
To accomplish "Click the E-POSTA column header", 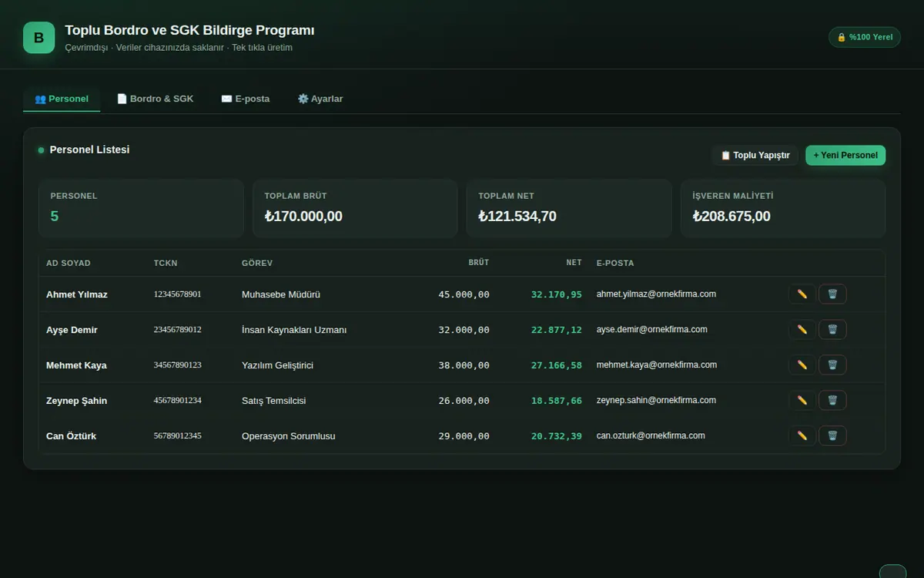I will [615, 263].
